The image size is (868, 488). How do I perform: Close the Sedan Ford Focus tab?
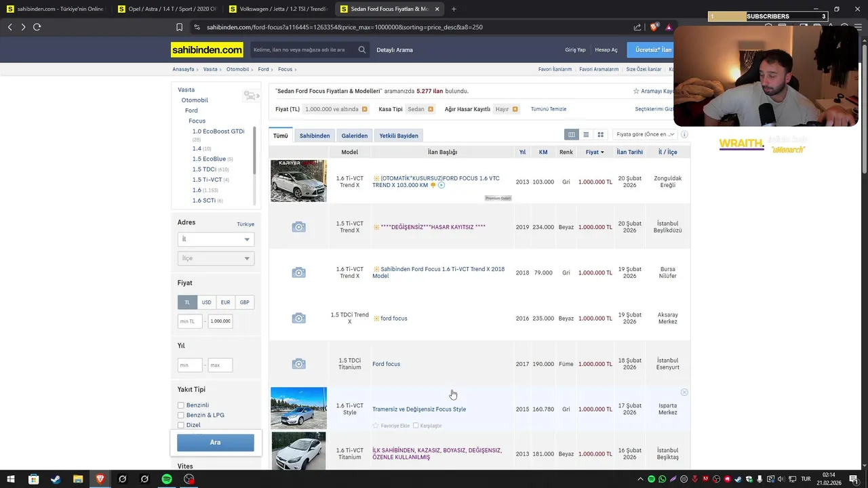437,9
